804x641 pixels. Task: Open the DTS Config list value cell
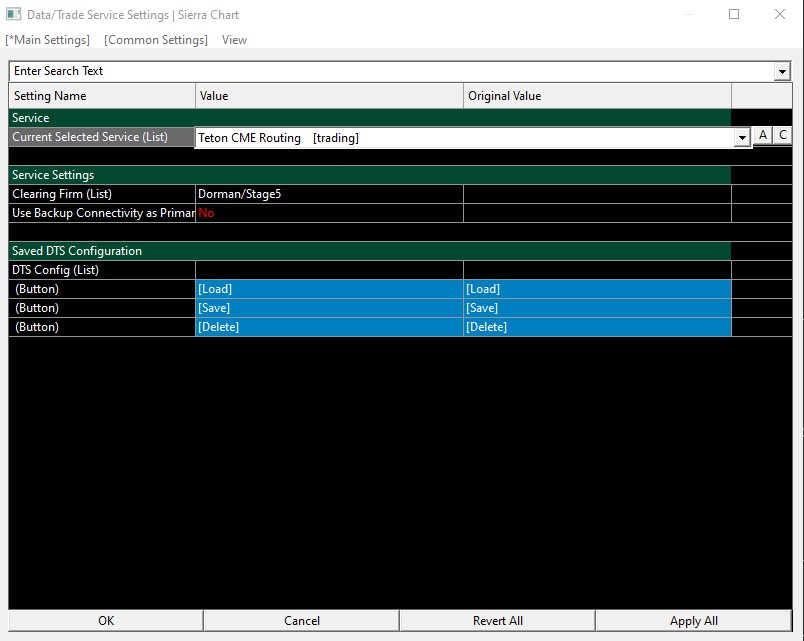point(329,270)
